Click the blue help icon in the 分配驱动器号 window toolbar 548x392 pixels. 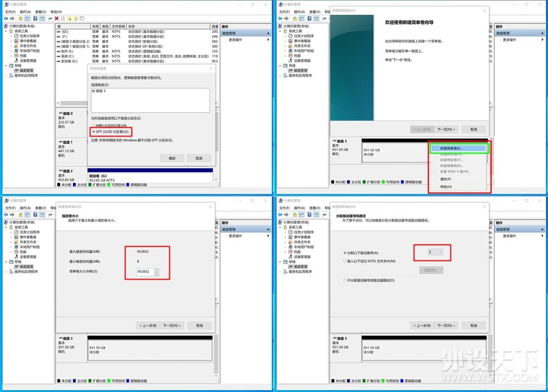click(x=309, y=215)
